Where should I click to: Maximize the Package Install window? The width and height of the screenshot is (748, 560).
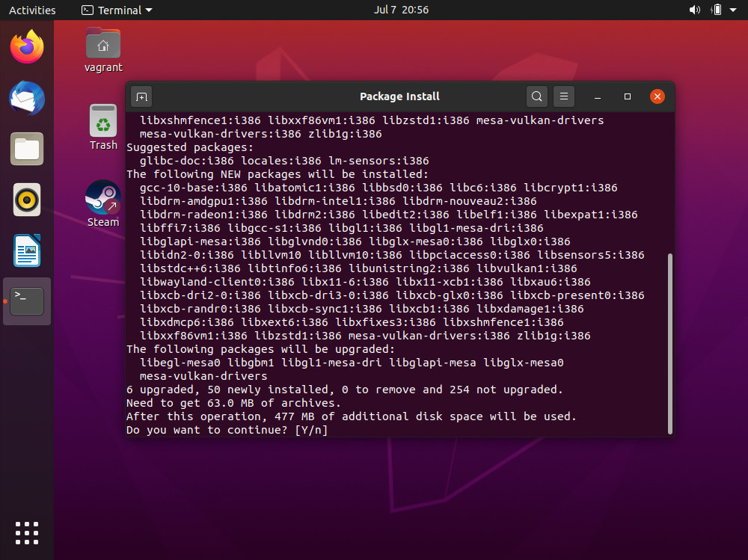[x=628, y=97]
